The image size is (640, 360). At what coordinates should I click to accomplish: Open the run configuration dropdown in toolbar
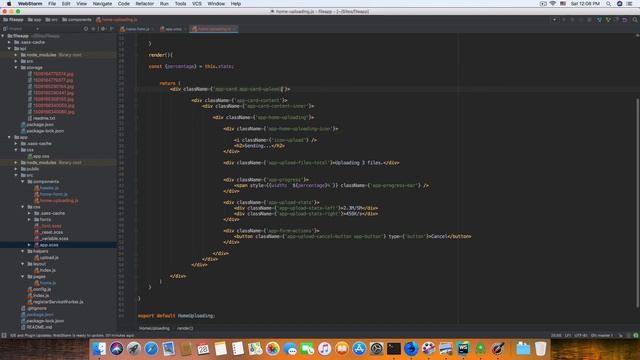click(x=555, y=20)
